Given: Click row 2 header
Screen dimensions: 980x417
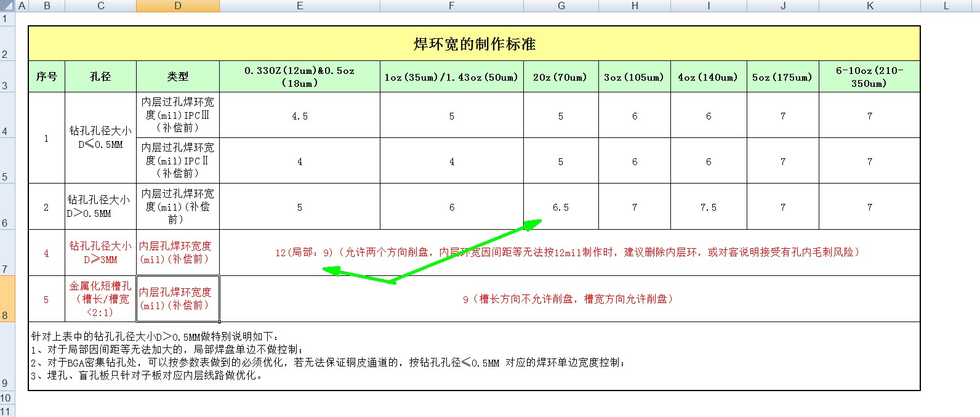Looking at the screenshot, I should point(7,43).
